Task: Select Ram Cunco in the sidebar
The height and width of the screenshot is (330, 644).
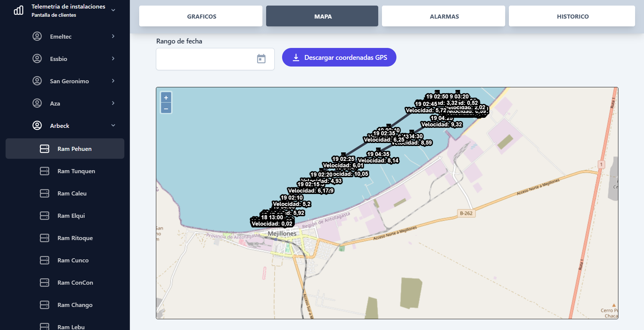Action: point(65,260)
